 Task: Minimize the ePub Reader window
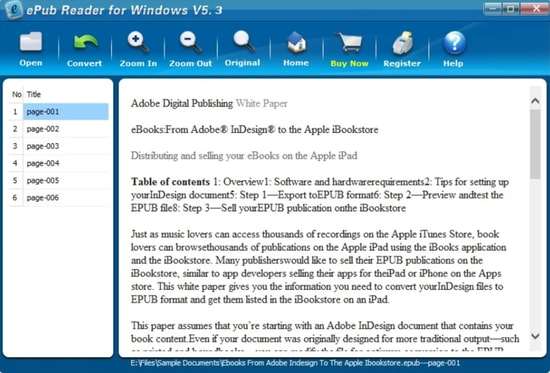pyautogui.click(x=493, y=9)
